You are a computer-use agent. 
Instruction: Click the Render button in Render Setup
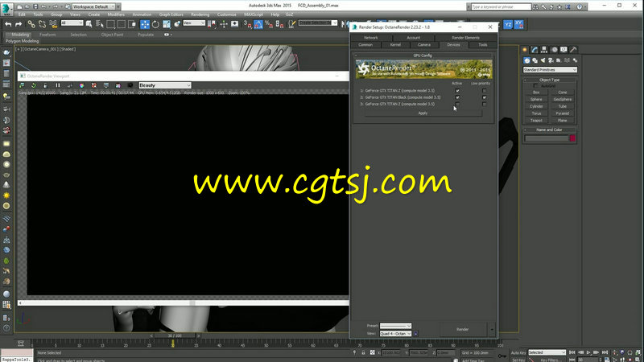pyautogui.click(x=462, y=329)
